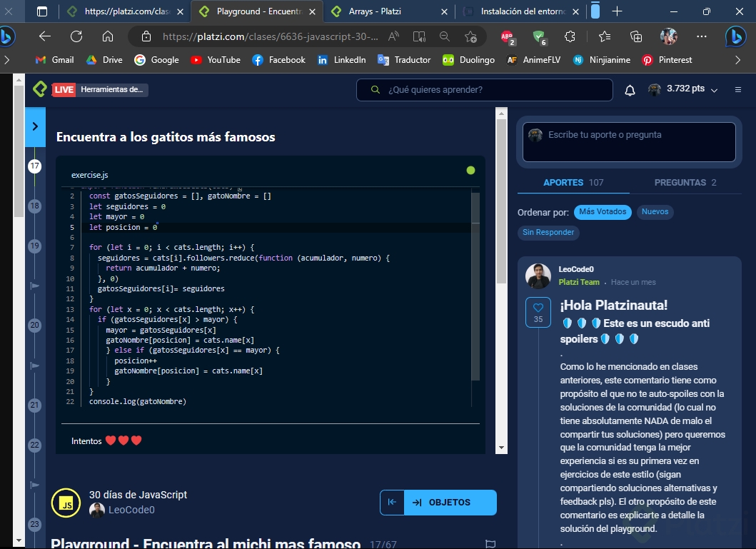Go to previous class arrow button
This screenshot has width=756, height=549.
[x=392, y=503]
